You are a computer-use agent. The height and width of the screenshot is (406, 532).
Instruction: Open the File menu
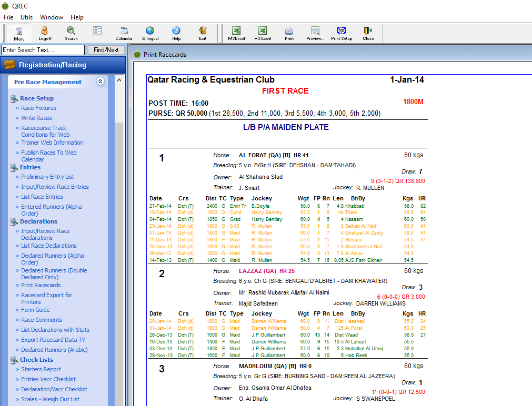(8, 17)
